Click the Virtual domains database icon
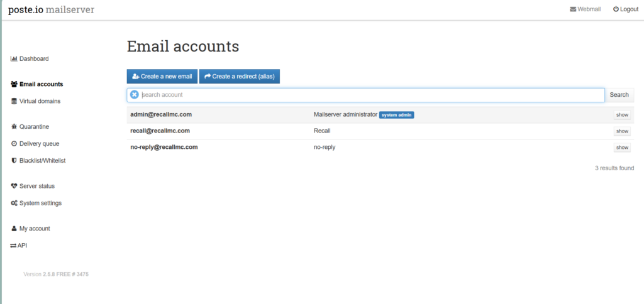The height and width of the screenshot is (304, 644). coord(14,101)
